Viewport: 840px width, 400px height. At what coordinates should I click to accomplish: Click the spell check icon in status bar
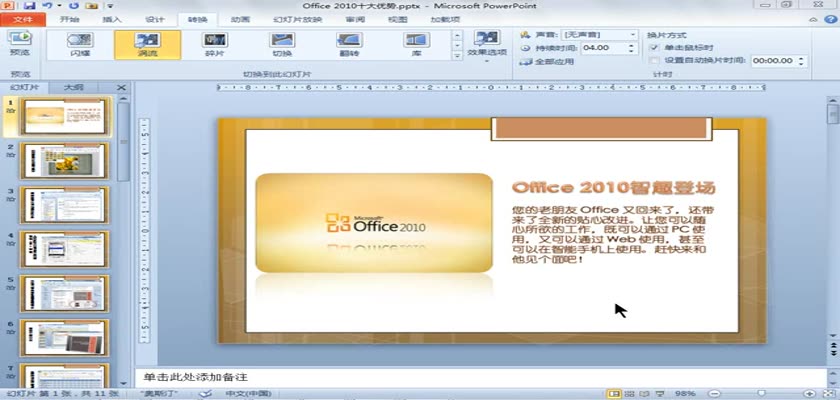tap(205, 394)
